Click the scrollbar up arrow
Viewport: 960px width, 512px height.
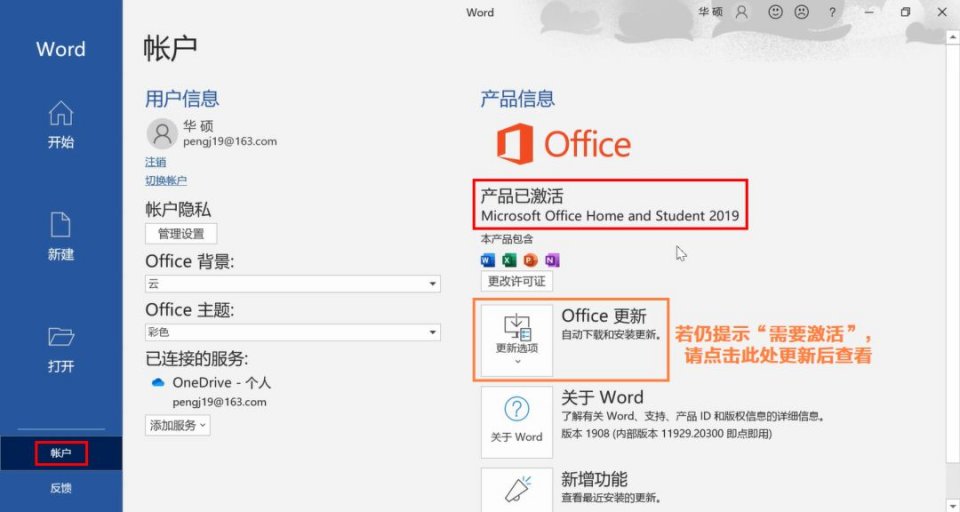[x=953, y=38]
